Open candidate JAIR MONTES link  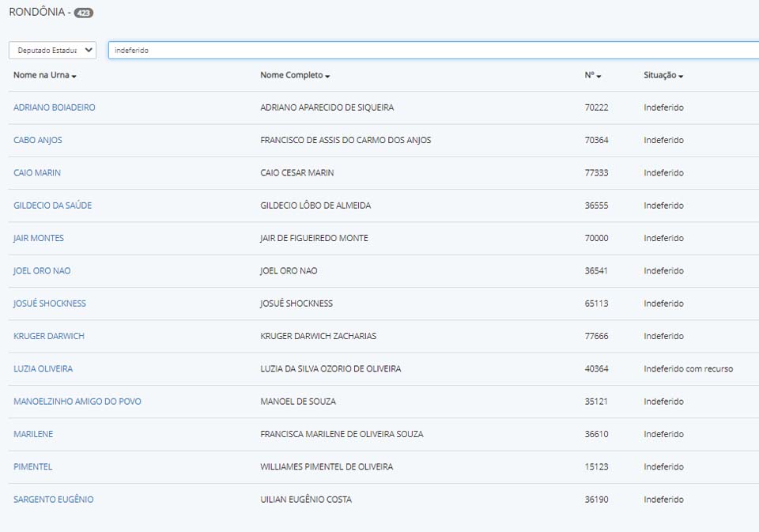(x=39, y=238)
